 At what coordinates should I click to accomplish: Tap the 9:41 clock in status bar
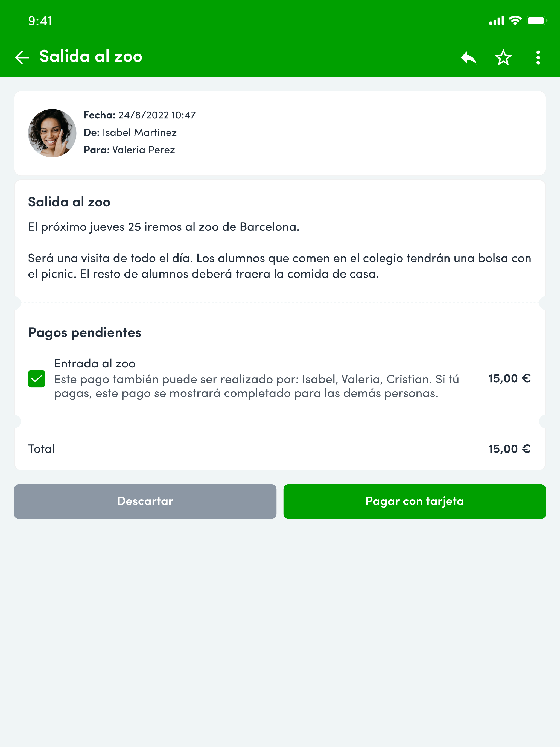pos(40,21)
